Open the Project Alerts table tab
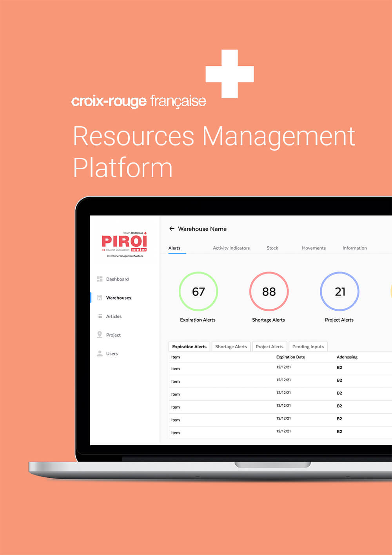 (x=269, y=347)
